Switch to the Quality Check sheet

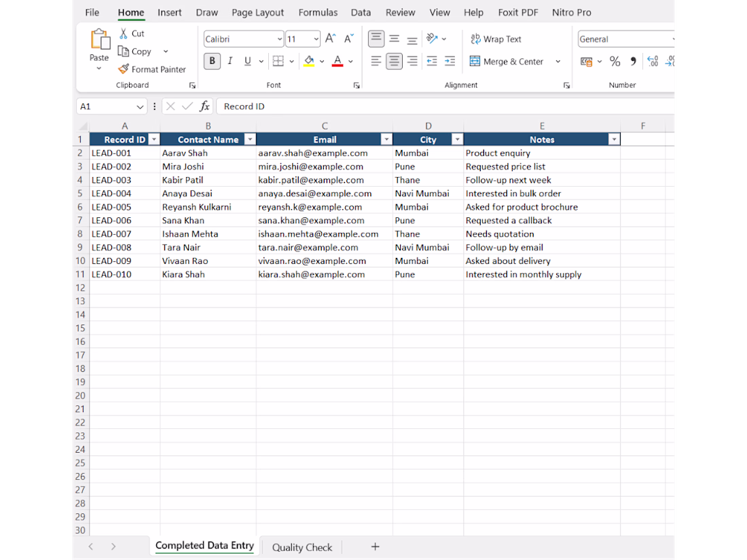coord(302,547)
